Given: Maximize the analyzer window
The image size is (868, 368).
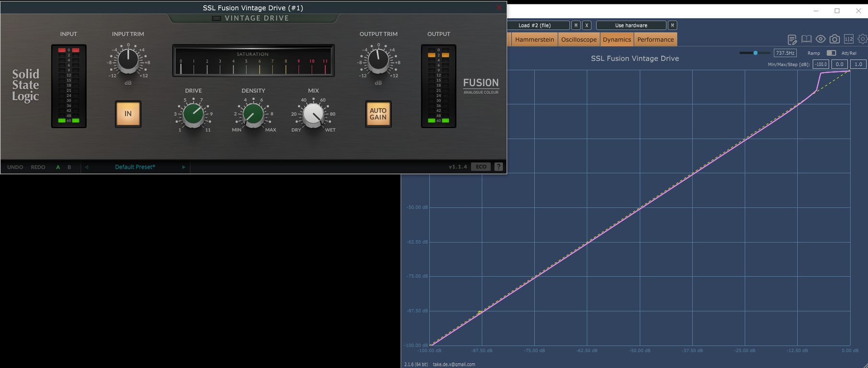Looking at the screenshot, I should [837, 11].
